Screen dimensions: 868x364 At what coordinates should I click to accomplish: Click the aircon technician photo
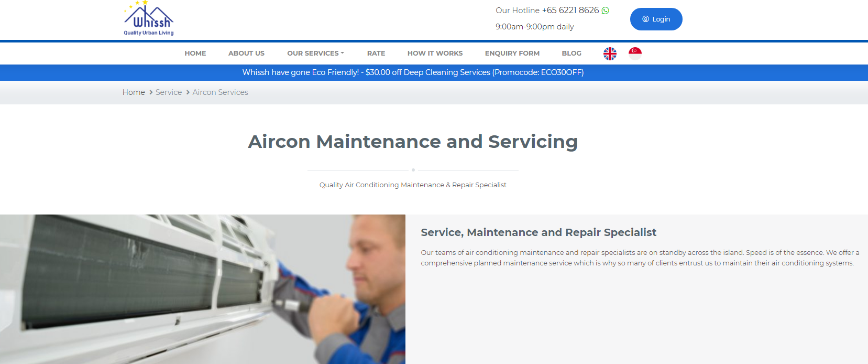click(203, 289)
